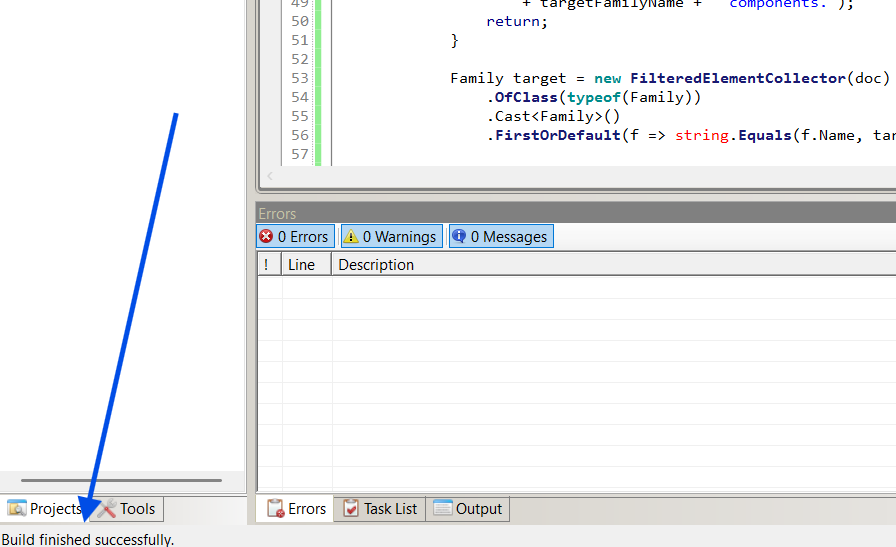
Task: Click the OfClass method on line 54
Action: tap(526, 97)
